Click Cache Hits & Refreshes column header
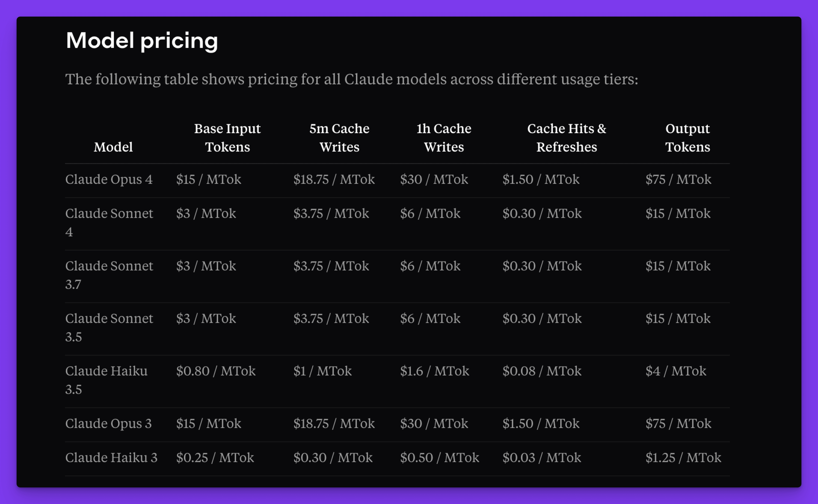 (566, 138)
